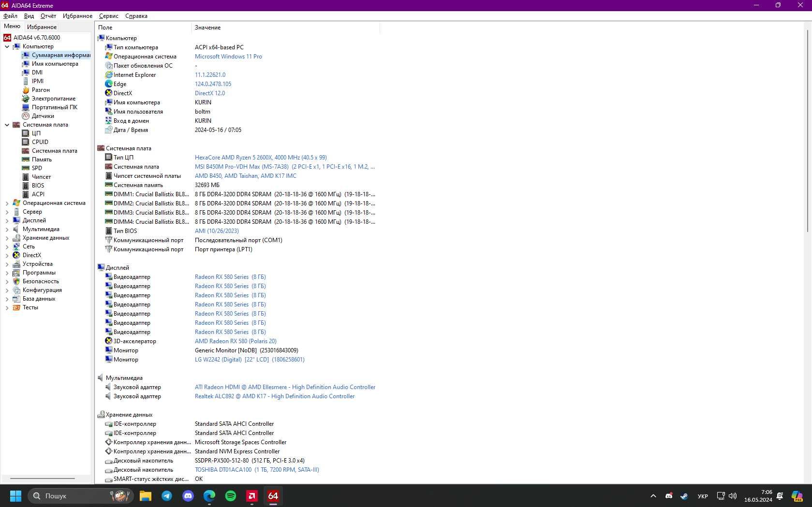Screen dimensions: 812x507
Task: Expand the Дисплей tree node
Action: tap(7, 221)
